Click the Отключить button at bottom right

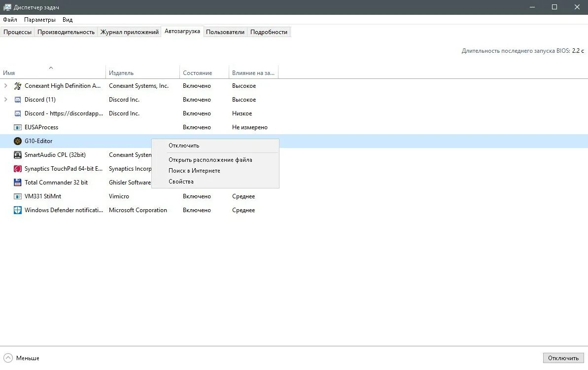click(x=563, y=358)
